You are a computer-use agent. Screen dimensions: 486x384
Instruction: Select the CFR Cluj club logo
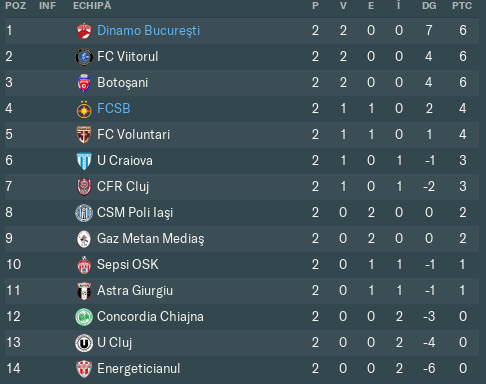click(84, 187)
